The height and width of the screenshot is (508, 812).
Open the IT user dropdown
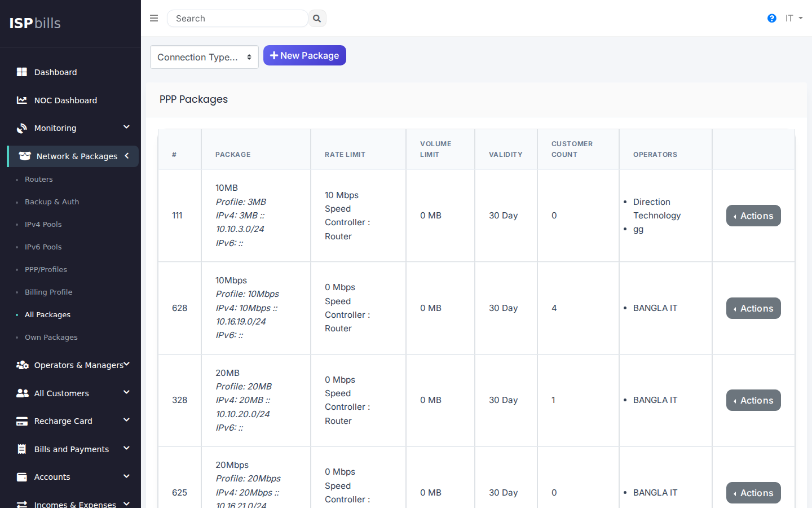(793, 19)
